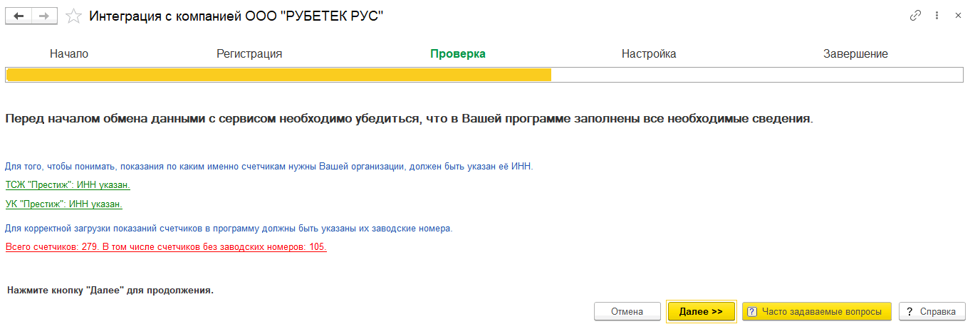Click the window title Интеграция с компанией ООО "РУБЕТЕК РУС"
The height and width of the screenshot is (329, 980).
(x=236, y=16)
